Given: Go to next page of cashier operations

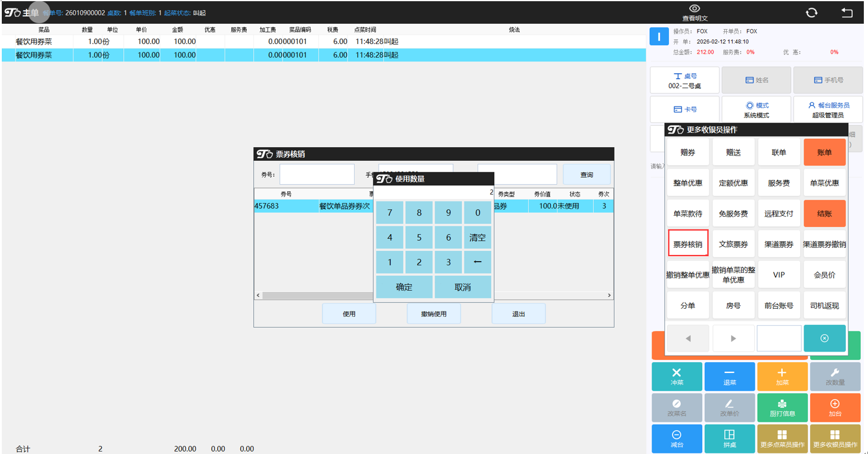Looking at the screenshot, I should (733, 338).
